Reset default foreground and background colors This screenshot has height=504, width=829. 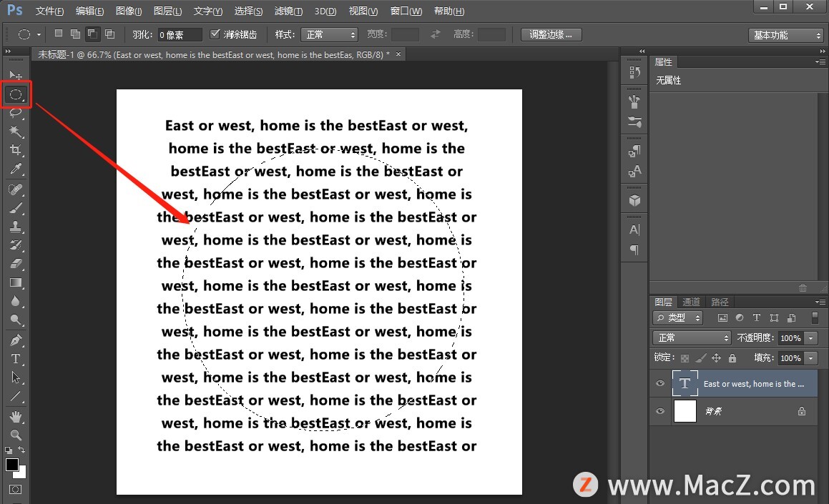9,450
